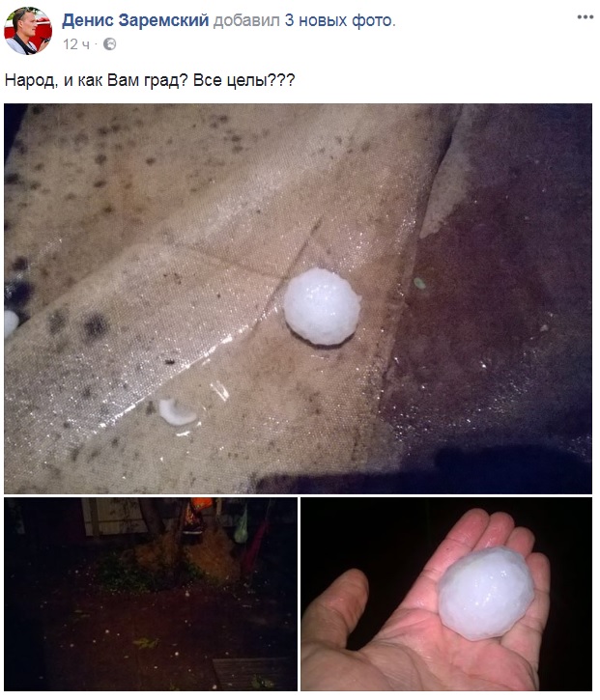Click the hailstone held in the hand
The image size is (600, 700).
tap(486, 593)
